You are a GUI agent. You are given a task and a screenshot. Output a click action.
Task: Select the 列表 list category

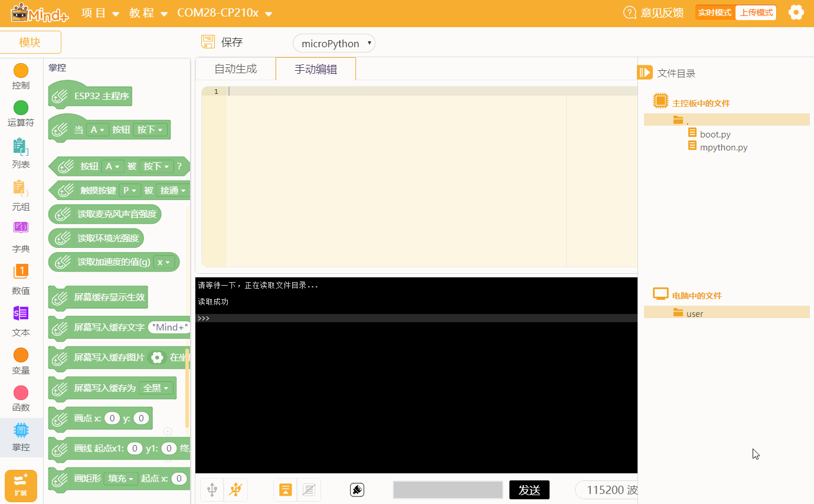tap(21, 153)
